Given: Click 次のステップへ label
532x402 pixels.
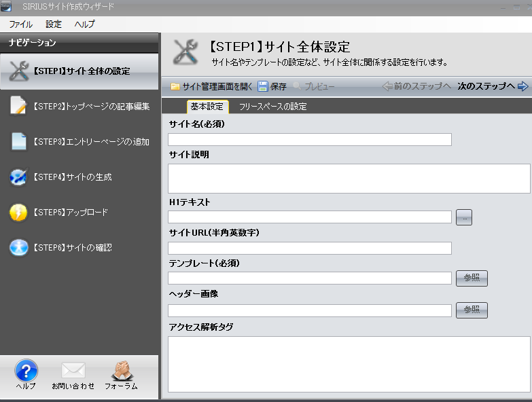Looking at the screenshot, I should tap(486, 86).
